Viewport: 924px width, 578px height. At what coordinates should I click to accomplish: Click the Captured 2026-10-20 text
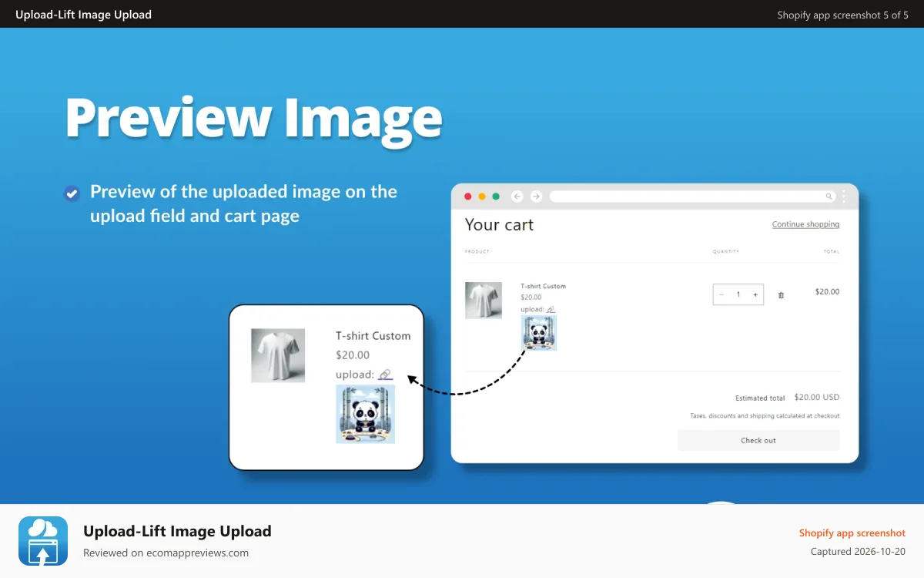(858, 552)
